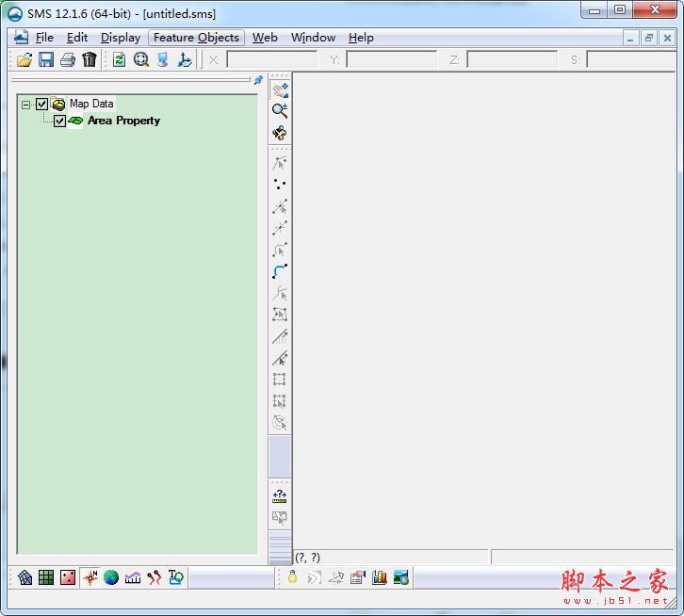Image resolution: width=684 pixels, height=616 pixels.
Task: Click the Save floppy disk icon
Action: 46,59
